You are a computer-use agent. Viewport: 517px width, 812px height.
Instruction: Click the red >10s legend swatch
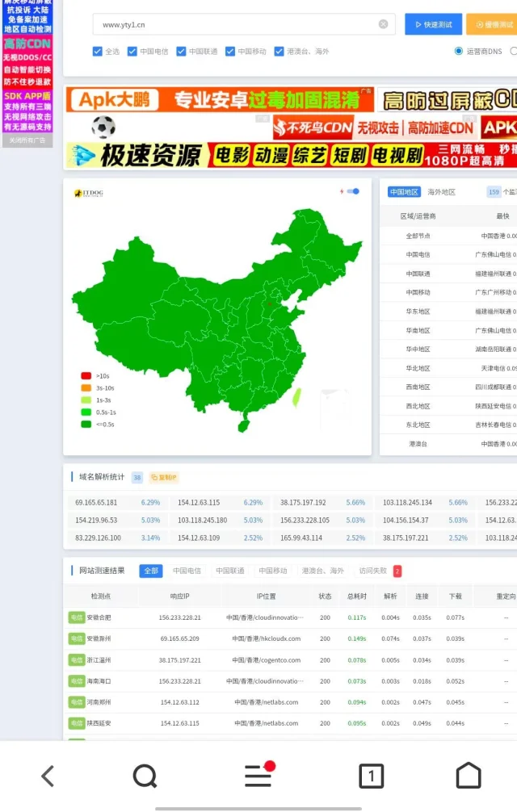point(86,375)
